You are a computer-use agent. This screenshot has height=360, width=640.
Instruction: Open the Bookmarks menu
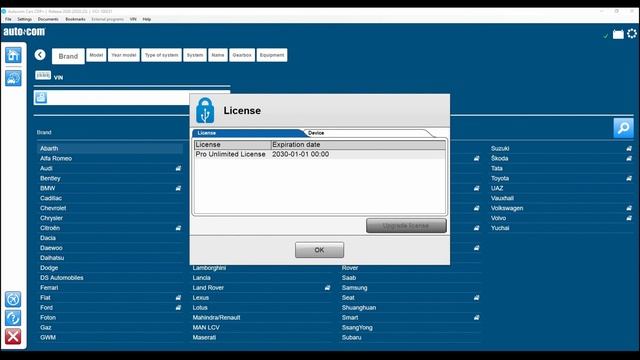coord(76,19)
